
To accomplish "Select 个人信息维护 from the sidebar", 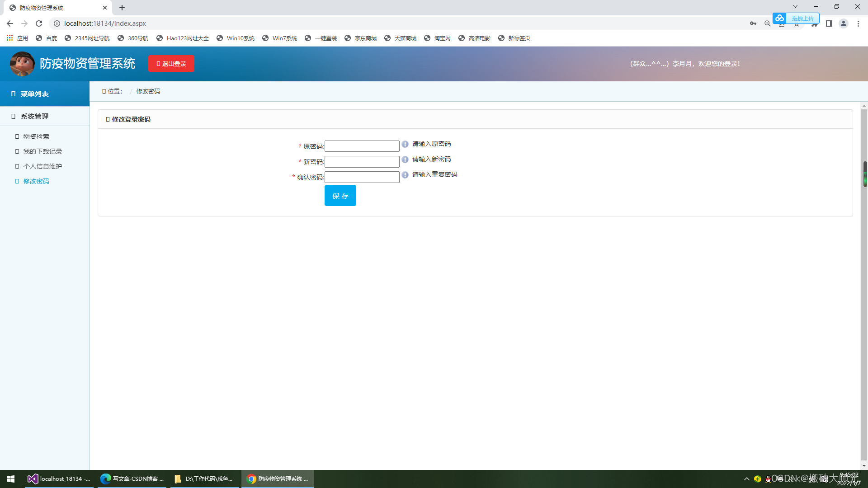I will tap(42, 166).
